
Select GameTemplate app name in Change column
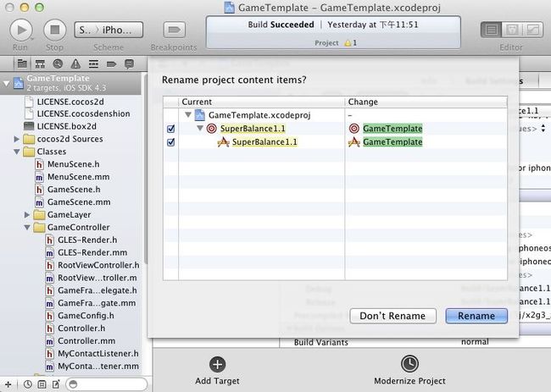coord(392,142)
